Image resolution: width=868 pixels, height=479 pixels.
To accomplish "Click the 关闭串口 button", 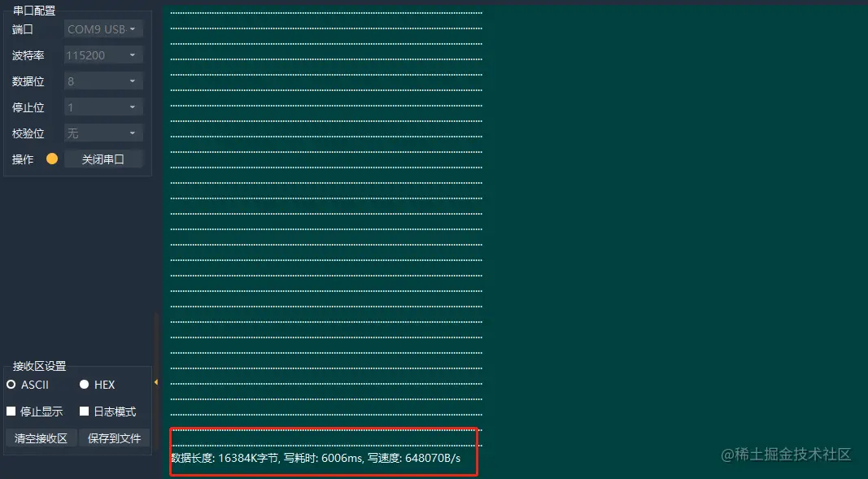I will [x=103, y=159].
